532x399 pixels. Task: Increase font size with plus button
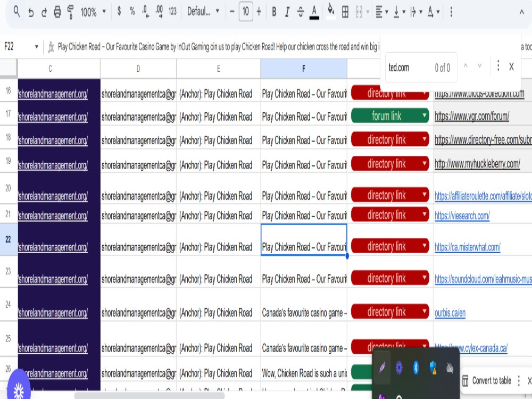259,12
